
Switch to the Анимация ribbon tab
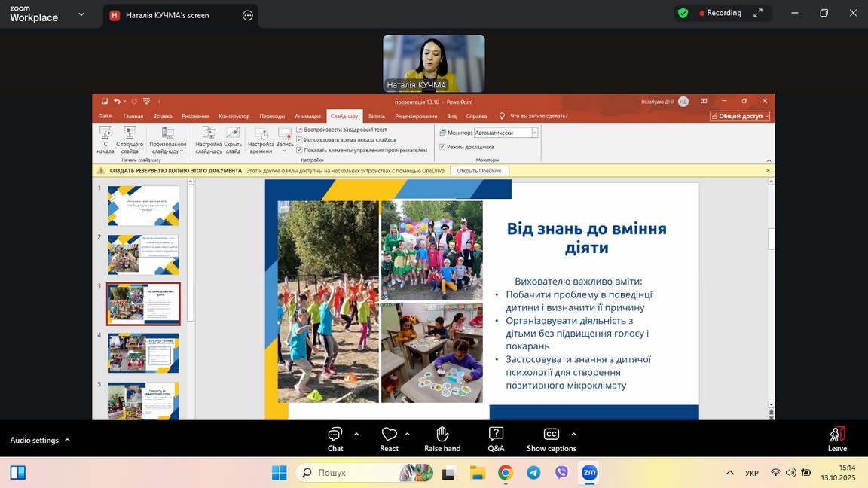(307, 116)
